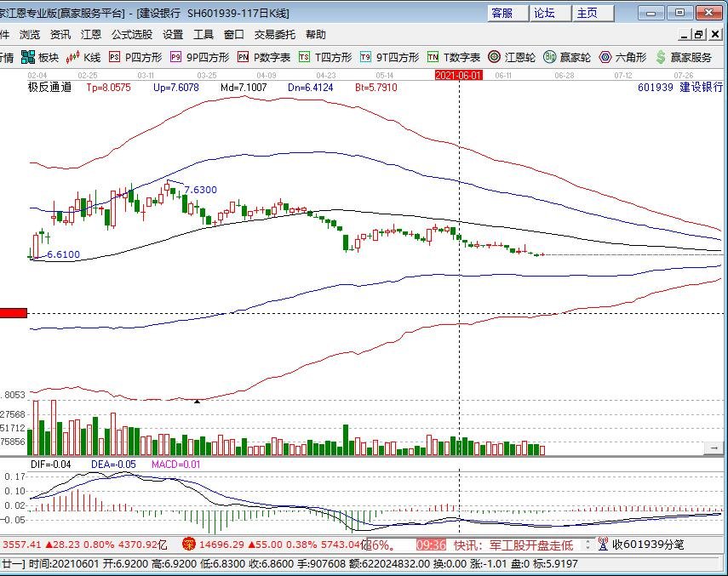Open the 交易委托 menu
Viewport: 728px width, 576px height.
click(274, 34)
